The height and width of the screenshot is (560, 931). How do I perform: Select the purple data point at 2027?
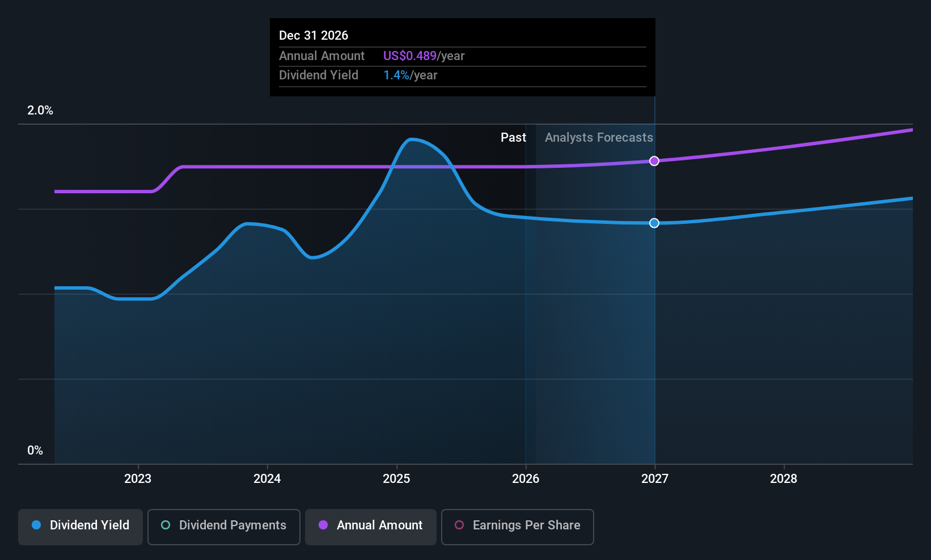[x=654, y=161]
